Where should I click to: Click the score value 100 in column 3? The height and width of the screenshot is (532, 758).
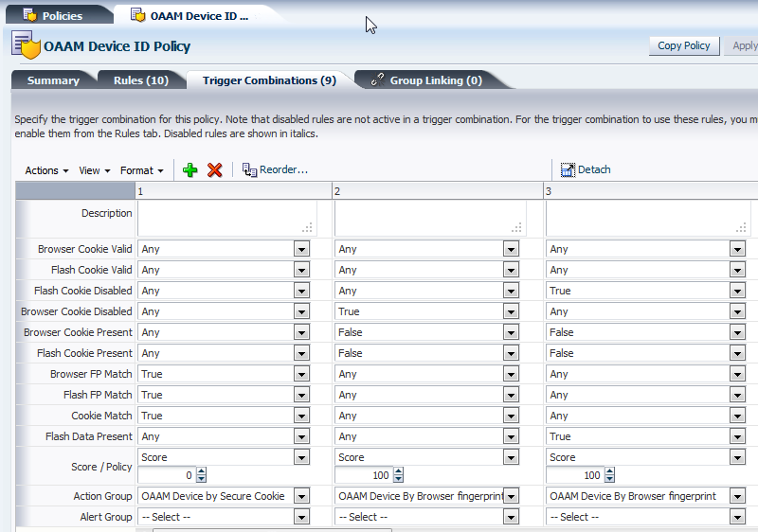point(575,475)
